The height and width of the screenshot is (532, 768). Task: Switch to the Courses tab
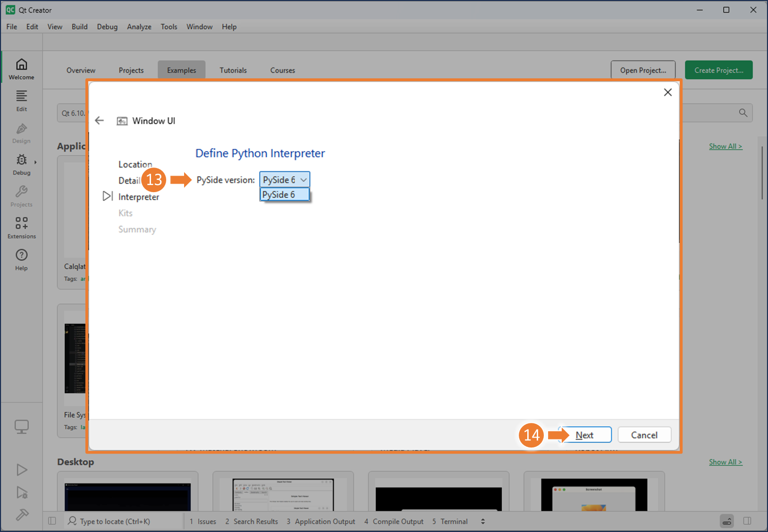click(x=282, y=70)
